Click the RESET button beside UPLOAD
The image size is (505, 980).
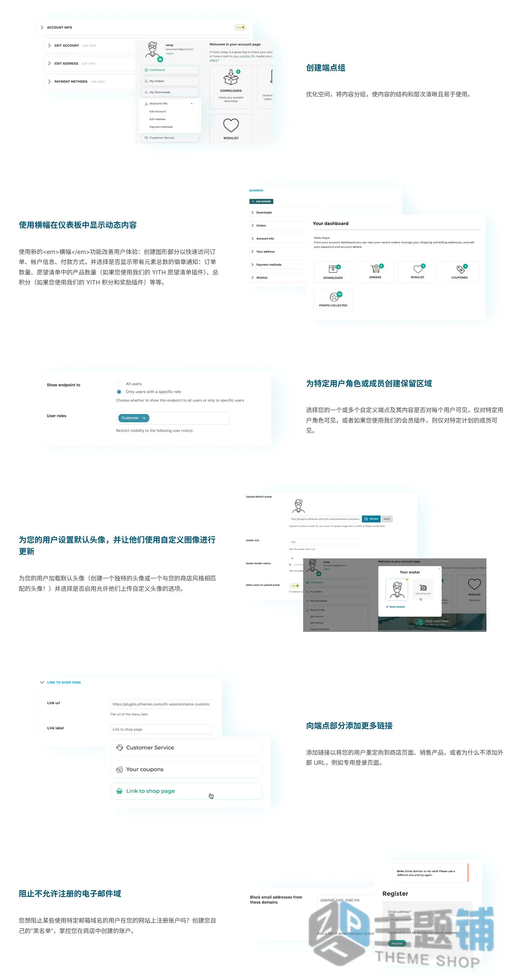pyautogui.click(x=387, y=519)
